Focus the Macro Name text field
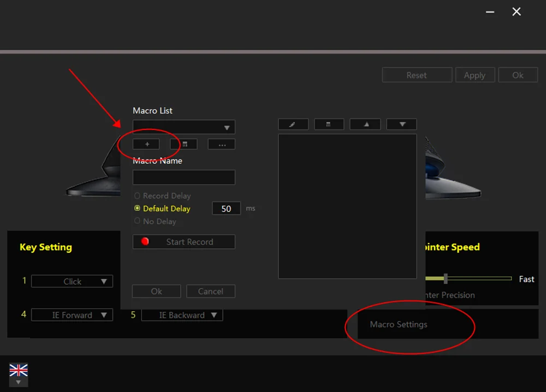Viewport: 546px width, 392px height. pos(184,177)
